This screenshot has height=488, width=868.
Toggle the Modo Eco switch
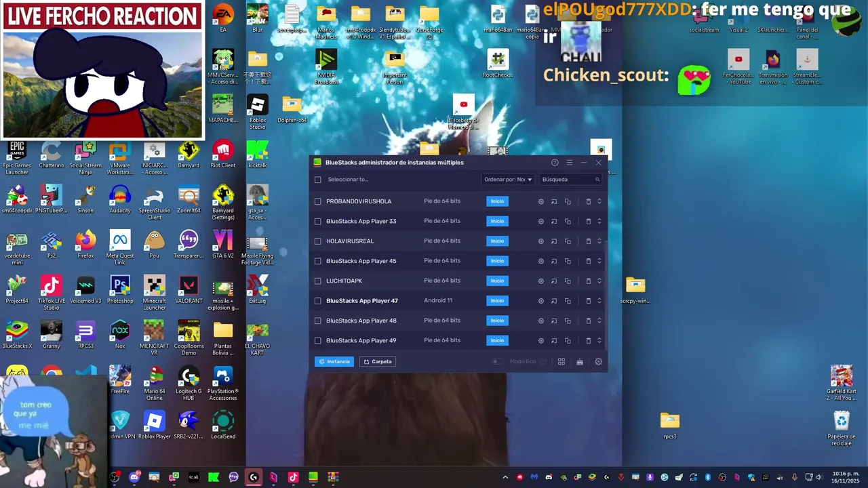(498, 362)
